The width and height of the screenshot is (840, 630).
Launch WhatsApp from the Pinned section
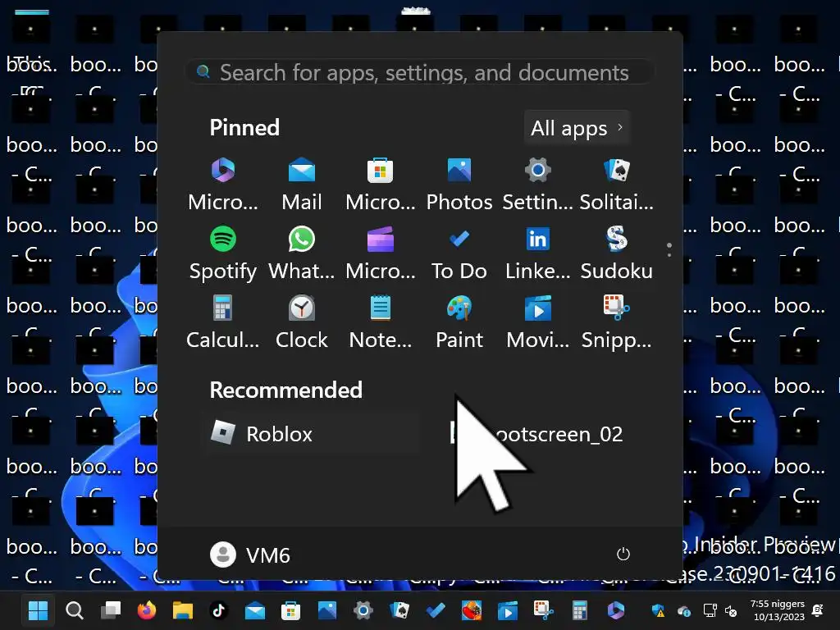pos(302,254)
